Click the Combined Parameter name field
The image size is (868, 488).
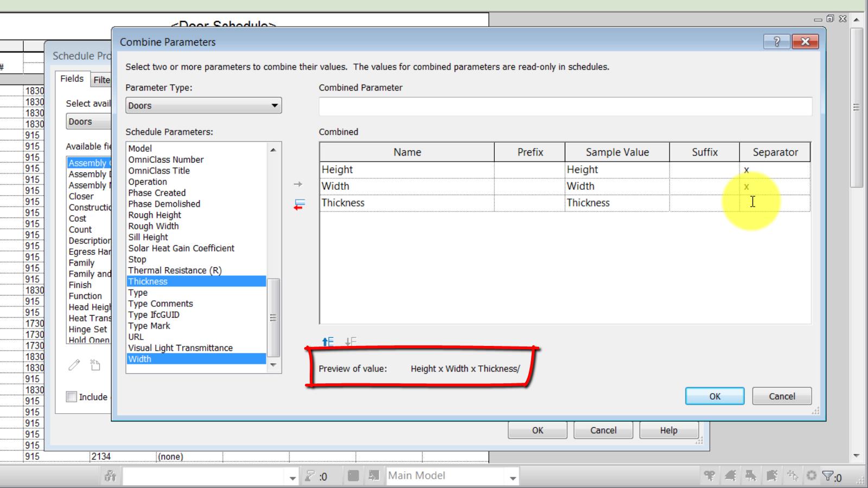(565, 106)
